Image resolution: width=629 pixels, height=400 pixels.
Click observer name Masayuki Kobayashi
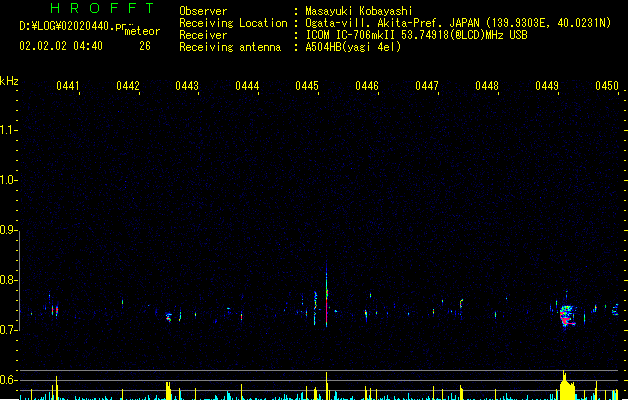coord(359,11)
